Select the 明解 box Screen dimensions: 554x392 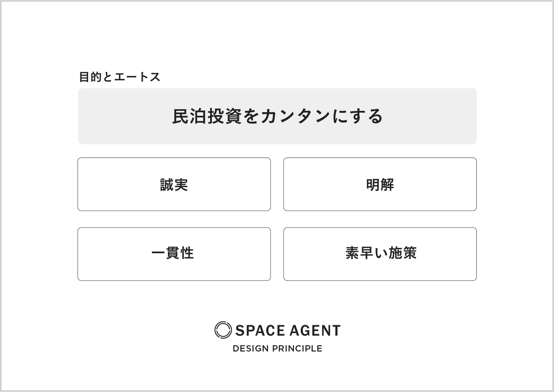pos(380,184)
